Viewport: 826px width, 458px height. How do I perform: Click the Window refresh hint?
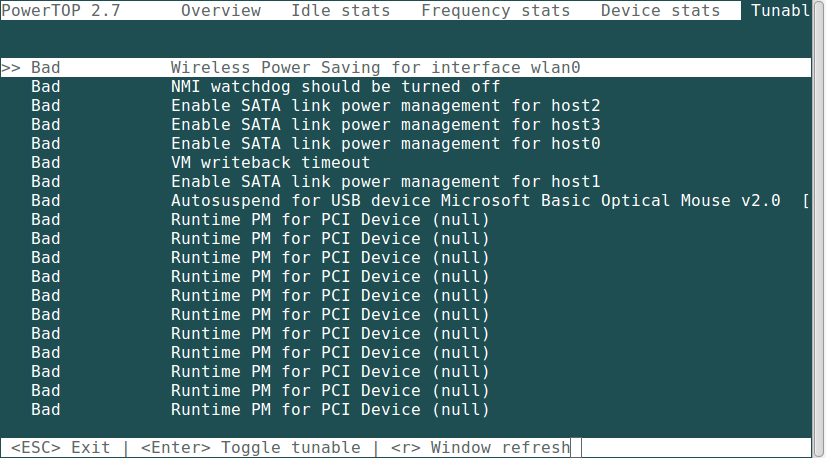(x=480, y=447)
